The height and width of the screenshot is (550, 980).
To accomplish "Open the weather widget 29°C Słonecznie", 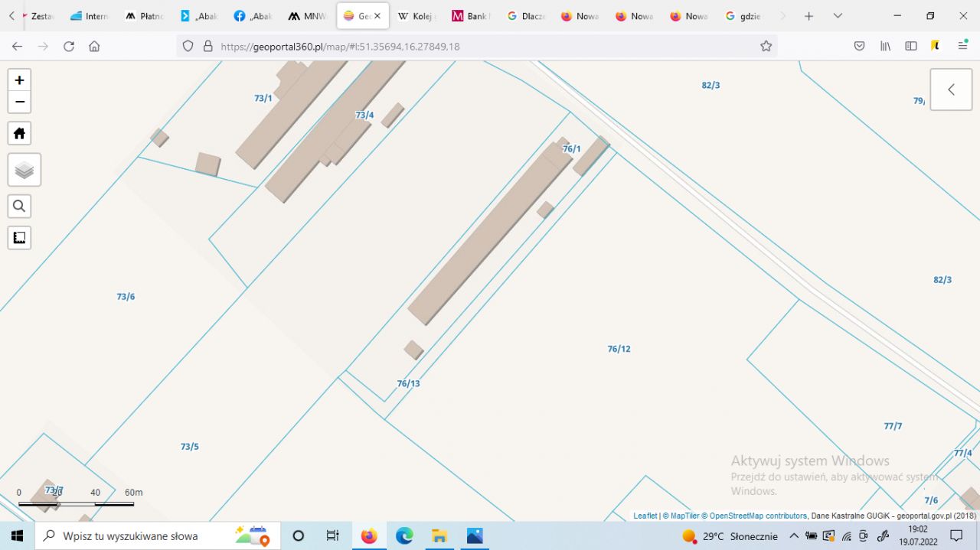I will [730, 536].
